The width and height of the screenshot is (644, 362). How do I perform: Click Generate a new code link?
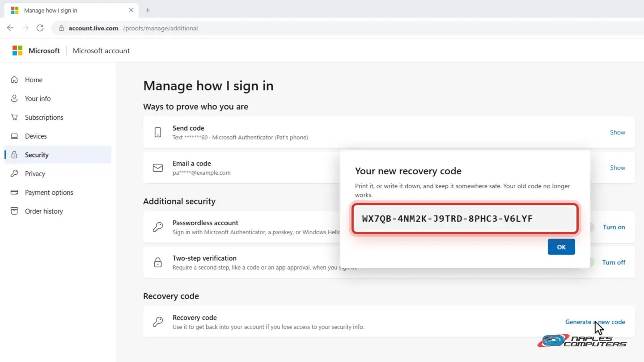pos(595,322)
